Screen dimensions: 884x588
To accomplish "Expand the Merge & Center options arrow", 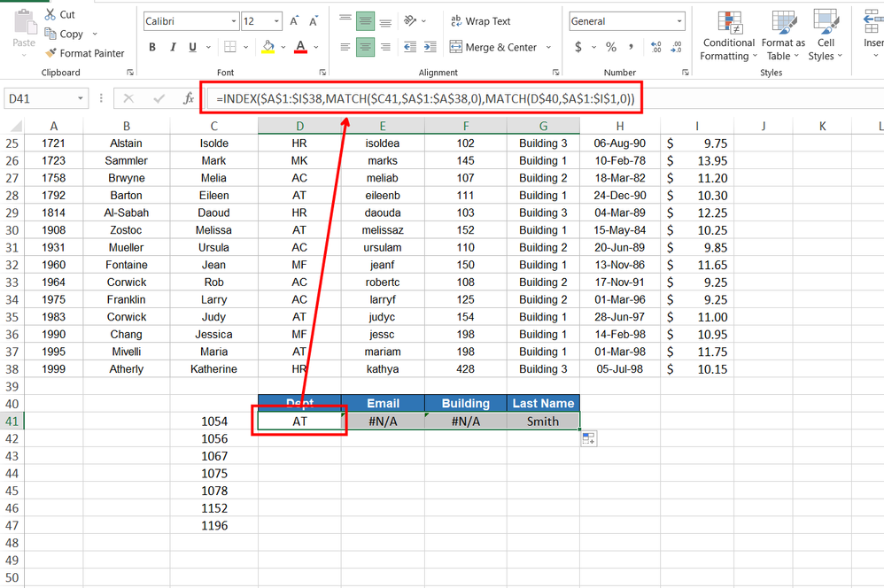I will point(548,47).
